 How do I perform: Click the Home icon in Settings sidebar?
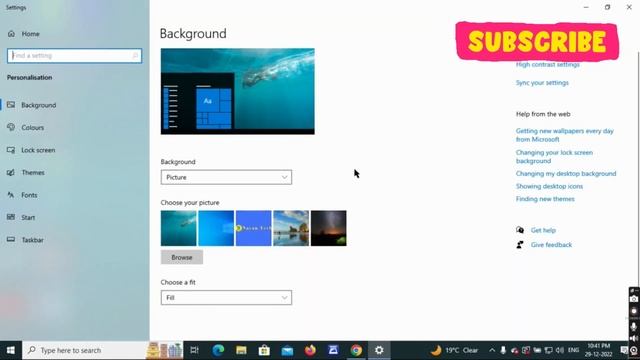[11, 34]
